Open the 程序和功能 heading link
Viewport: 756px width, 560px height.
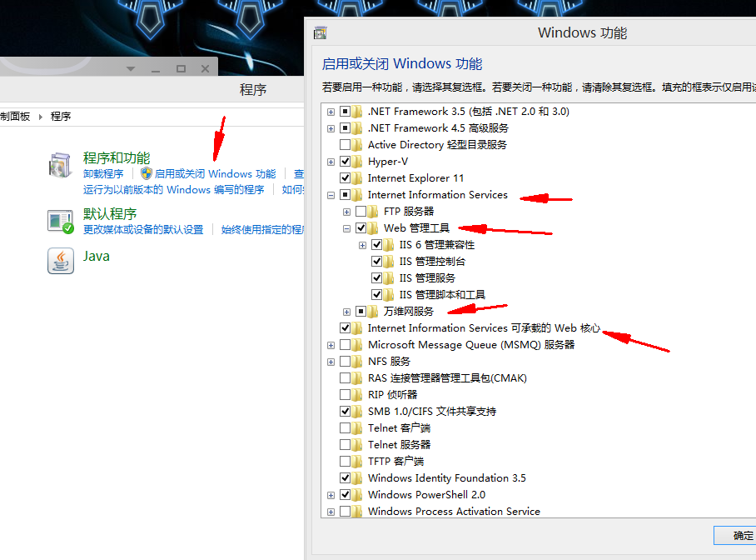pos(117,157)
